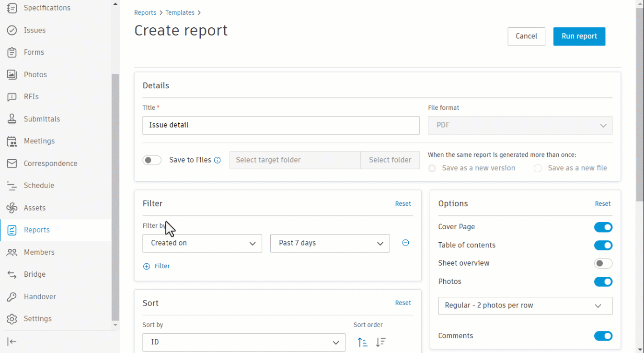Click the report Title input field
Image resolution: width=644 pixels, height=353 pixels.
[x=281, y=125]
